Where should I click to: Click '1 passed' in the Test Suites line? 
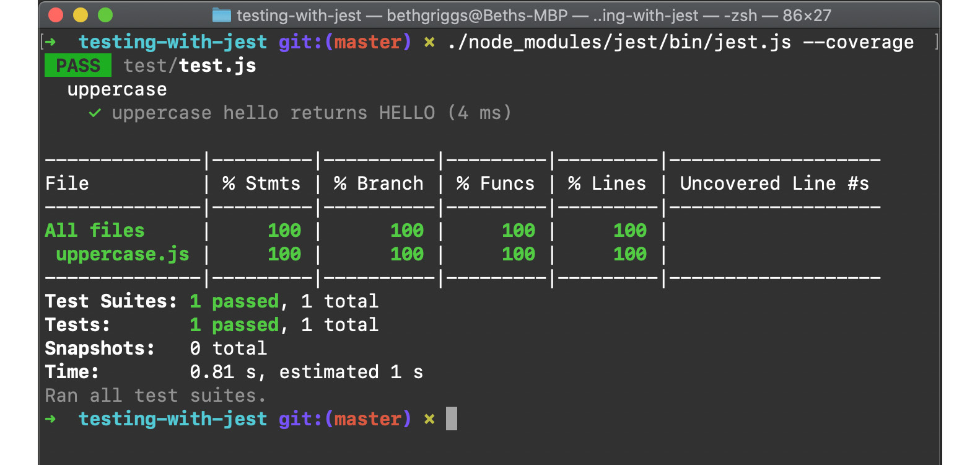[x=235, y=301]
